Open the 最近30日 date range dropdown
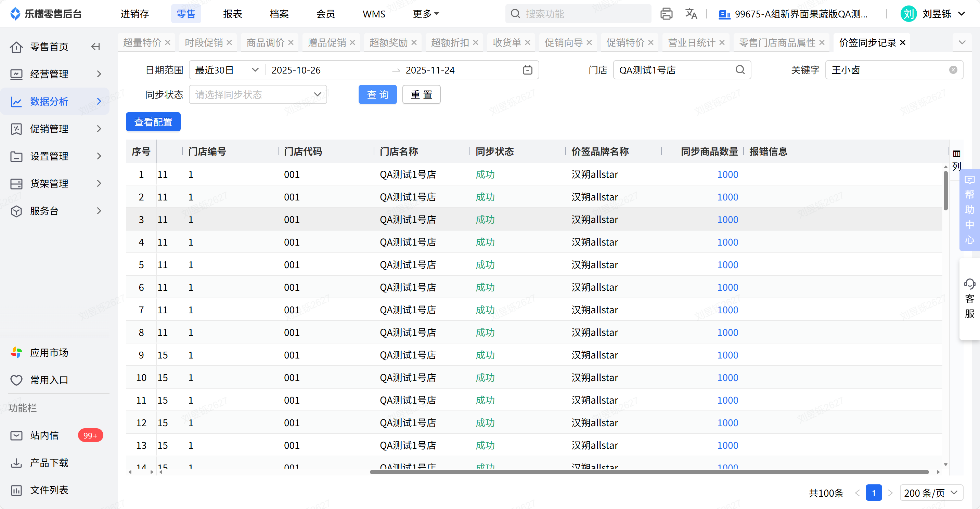This screenshot has height=509, width=980. pyautogui.click(x=227, y=70)
